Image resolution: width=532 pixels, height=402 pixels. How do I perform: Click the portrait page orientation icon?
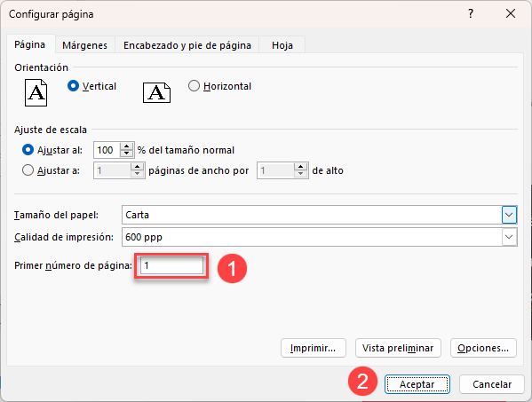(36, 93)
